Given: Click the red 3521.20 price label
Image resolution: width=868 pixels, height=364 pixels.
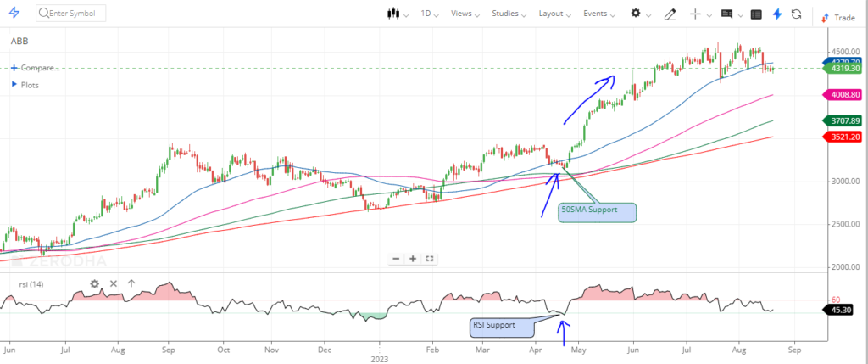Looking at the screenshot, I should click(x=842, y=137).
